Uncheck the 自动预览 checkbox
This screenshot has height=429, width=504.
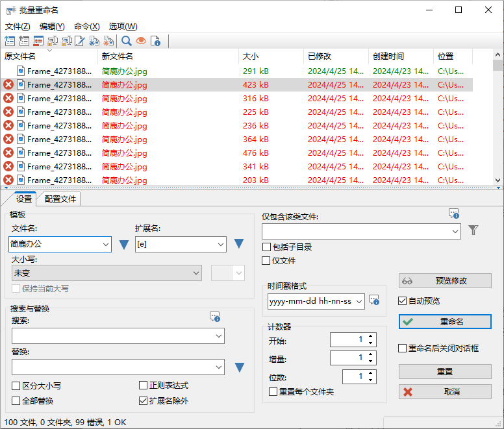(x=403, y=301)
